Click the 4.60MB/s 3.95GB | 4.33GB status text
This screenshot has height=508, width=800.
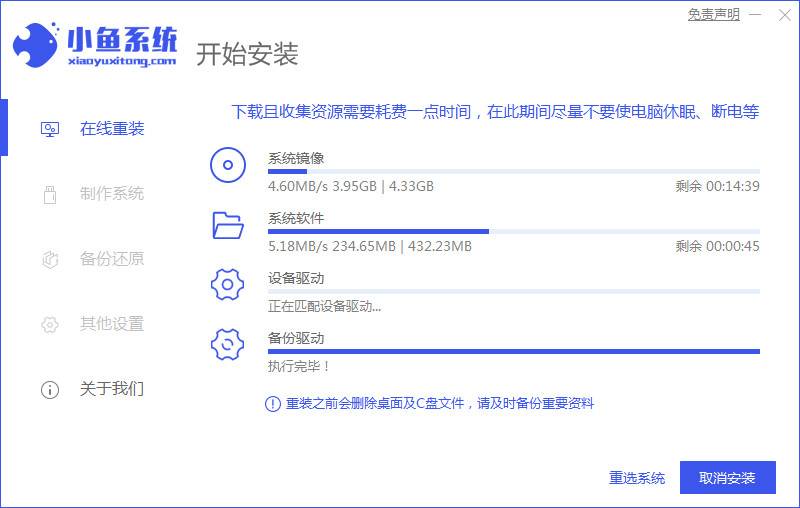(351, 186)
